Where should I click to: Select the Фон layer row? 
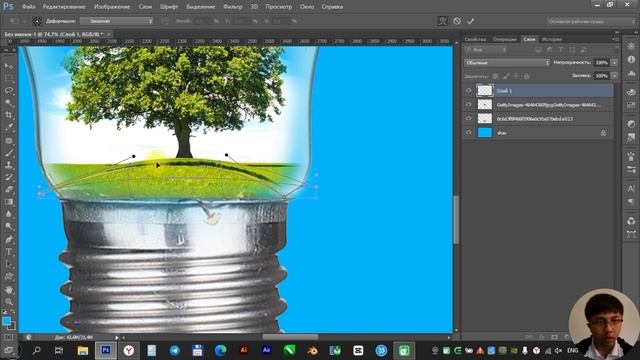[x=538, y=133]
